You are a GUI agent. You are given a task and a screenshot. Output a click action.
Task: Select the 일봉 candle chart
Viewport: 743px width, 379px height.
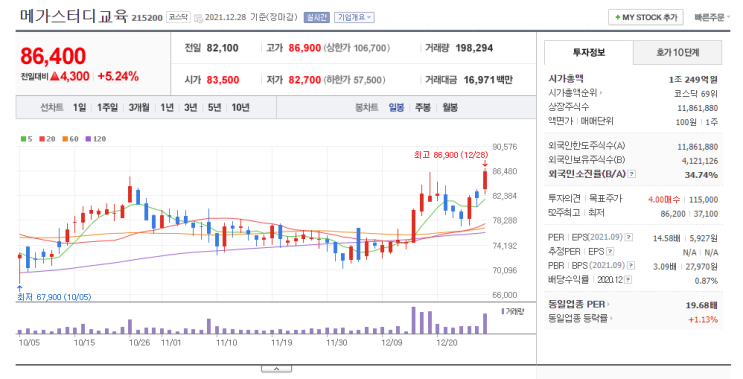396,108
